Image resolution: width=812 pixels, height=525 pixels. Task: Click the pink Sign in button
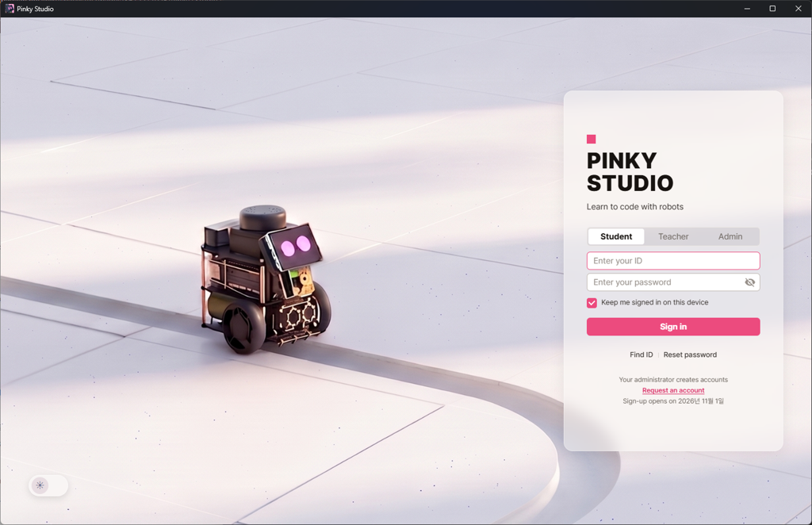tap(673, 327)
